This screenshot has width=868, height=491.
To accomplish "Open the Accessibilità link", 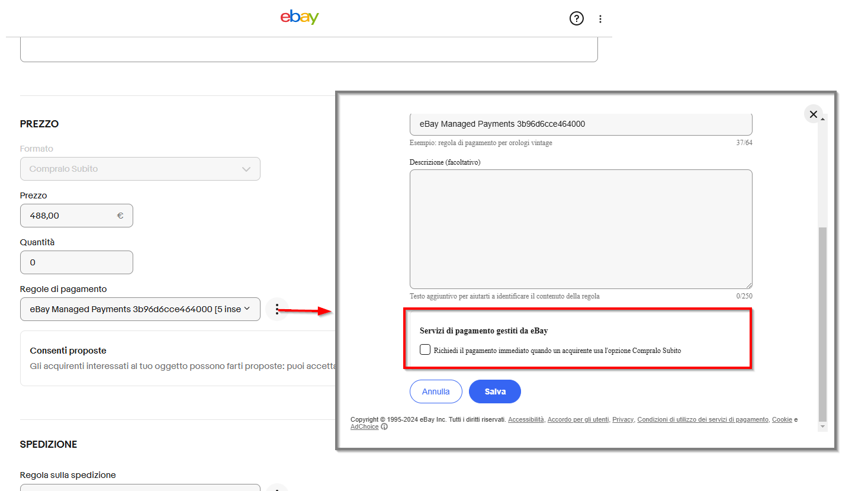I will [526, 419].
